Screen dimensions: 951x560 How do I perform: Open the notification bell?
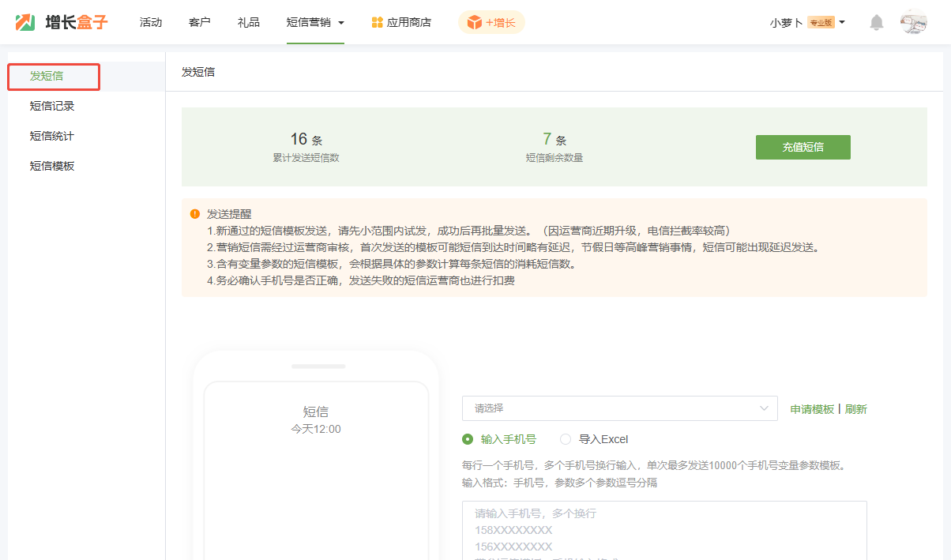coord(877,22)
